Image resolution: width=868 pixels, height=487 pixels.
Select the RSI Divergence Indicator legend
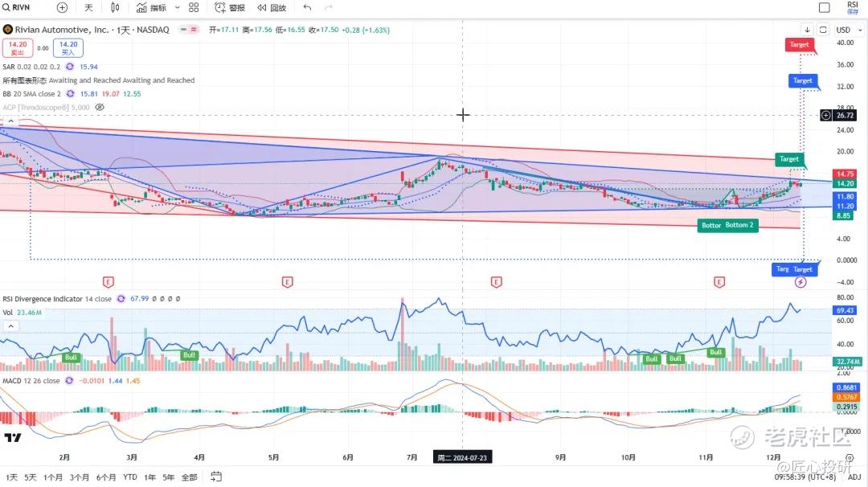pos(57,299)
